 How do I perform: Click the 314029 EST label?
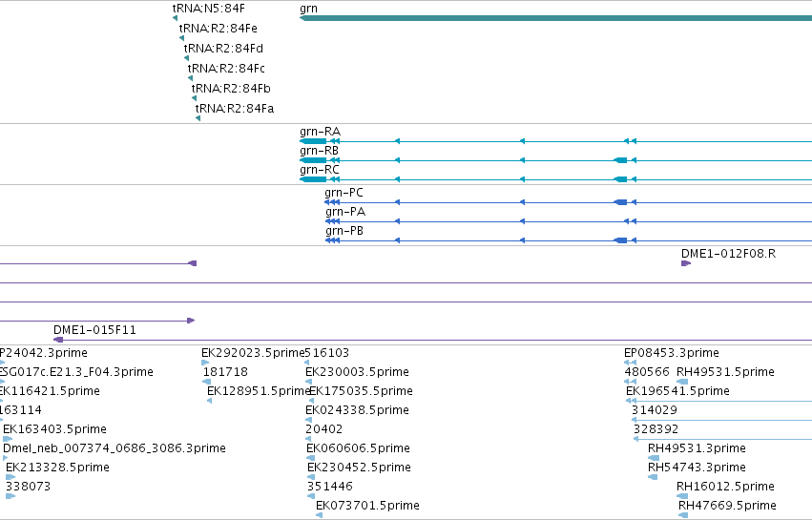[x=655, y=410]
